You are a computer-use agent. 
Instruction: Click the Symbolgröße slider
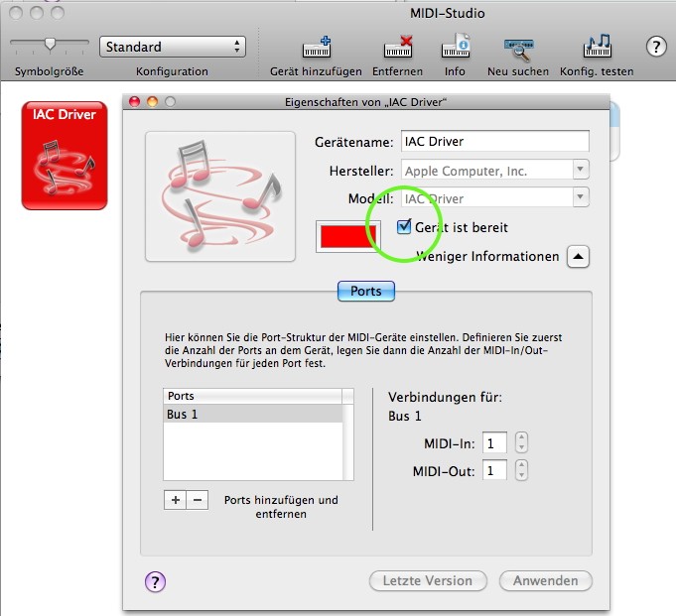50,46
